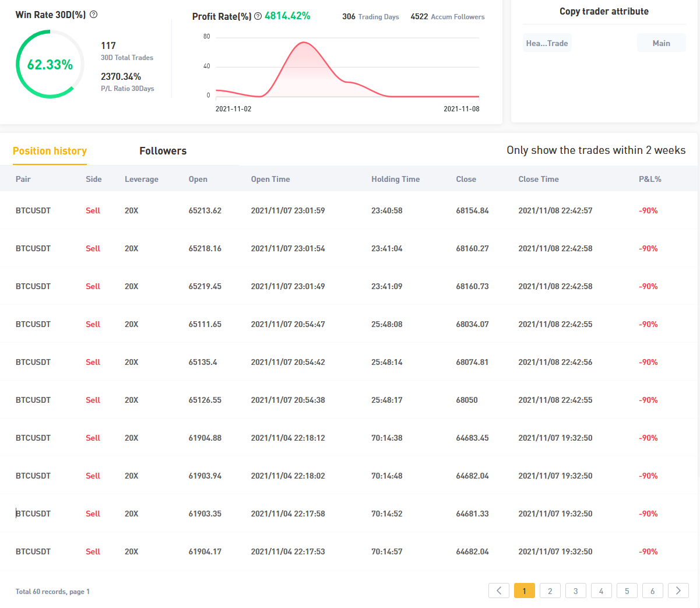Viewport: 700px width, 608px height.
Task: Open the Position history tab
Action: [x=50, y=151]
